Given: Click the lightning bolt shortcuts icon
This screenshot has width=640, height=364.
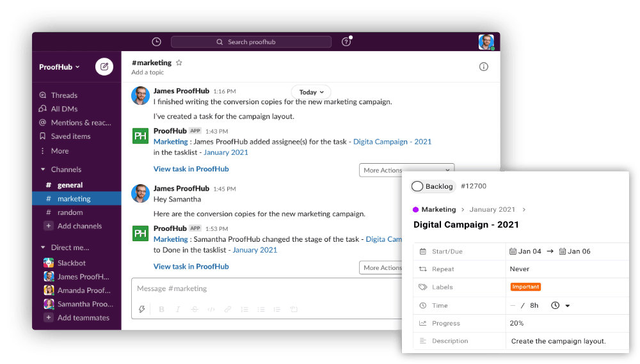Looking at the screenshot, I should [142, 309].
